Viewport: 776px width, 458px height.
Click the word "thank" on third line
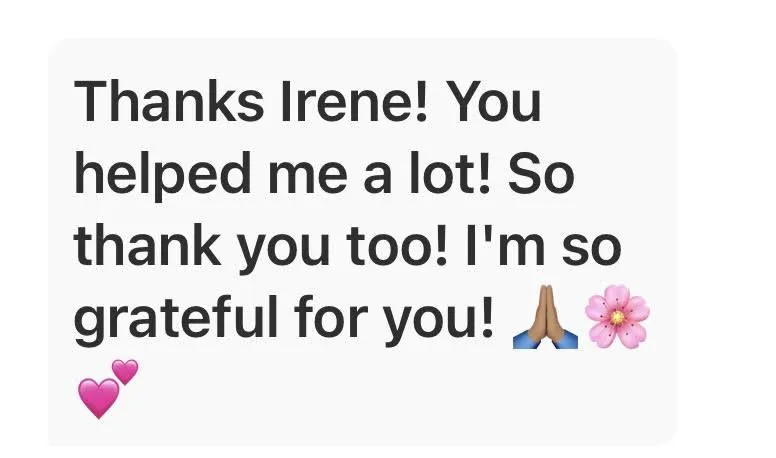(147, 244)
